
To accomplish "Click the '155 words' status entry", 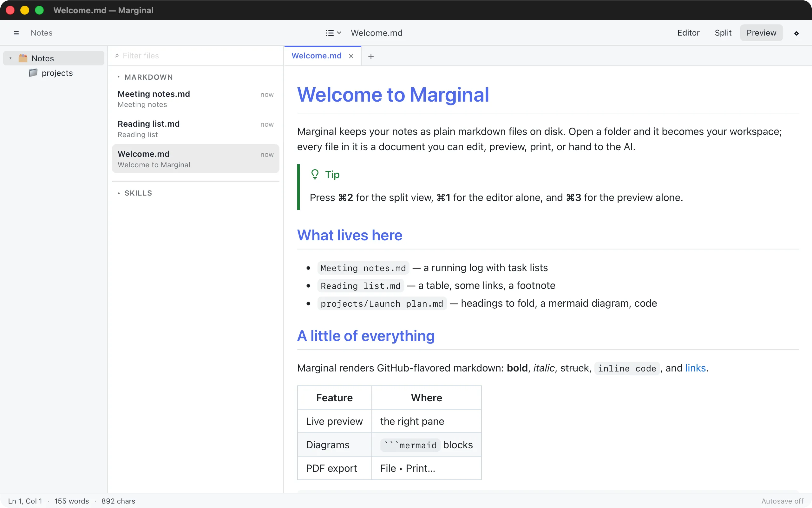I will point(71,501).
